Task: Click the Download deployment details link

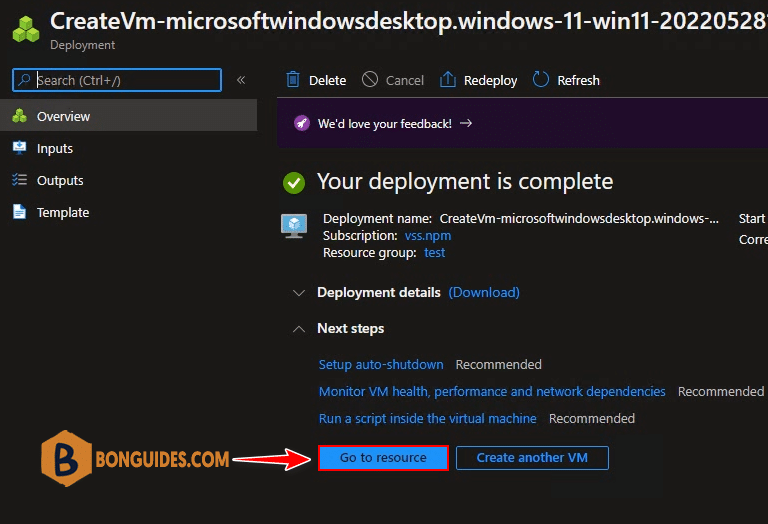Action: point(484,292)
